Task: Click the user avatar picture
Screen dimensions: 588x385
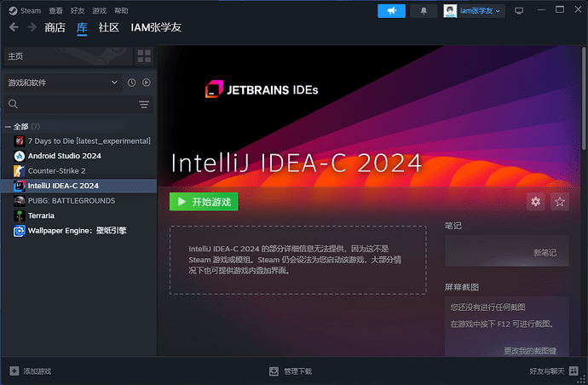Action: pyautogui.click(x=450, y=11)
